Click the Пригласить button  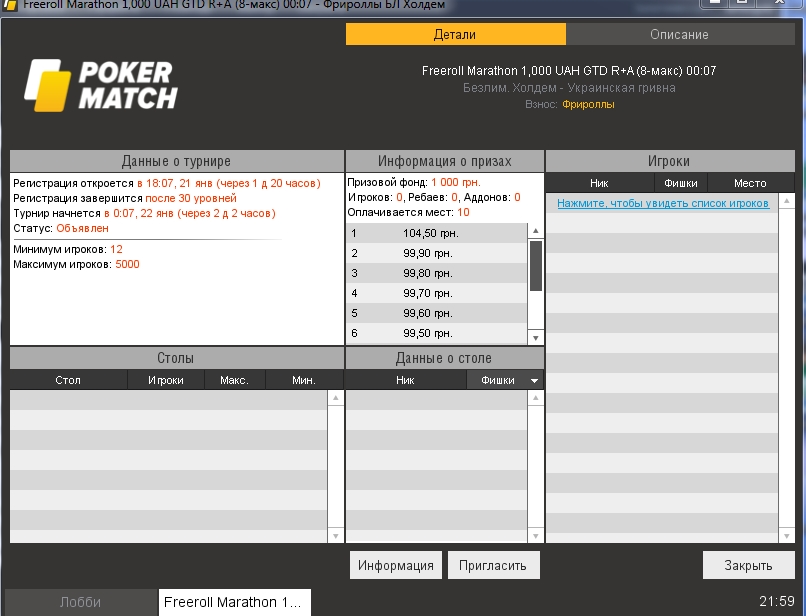493,566
